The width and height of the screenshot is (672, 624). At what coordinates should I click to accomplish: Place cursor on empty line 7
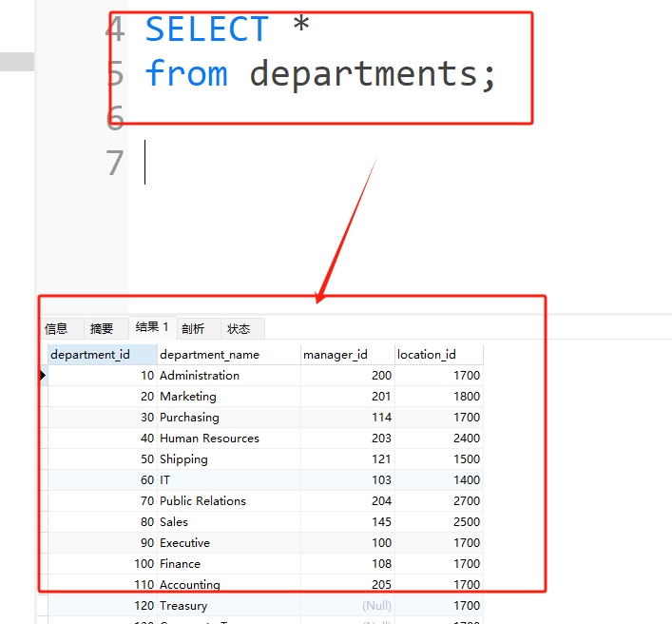pyautogui.click(x=285, y=163)
